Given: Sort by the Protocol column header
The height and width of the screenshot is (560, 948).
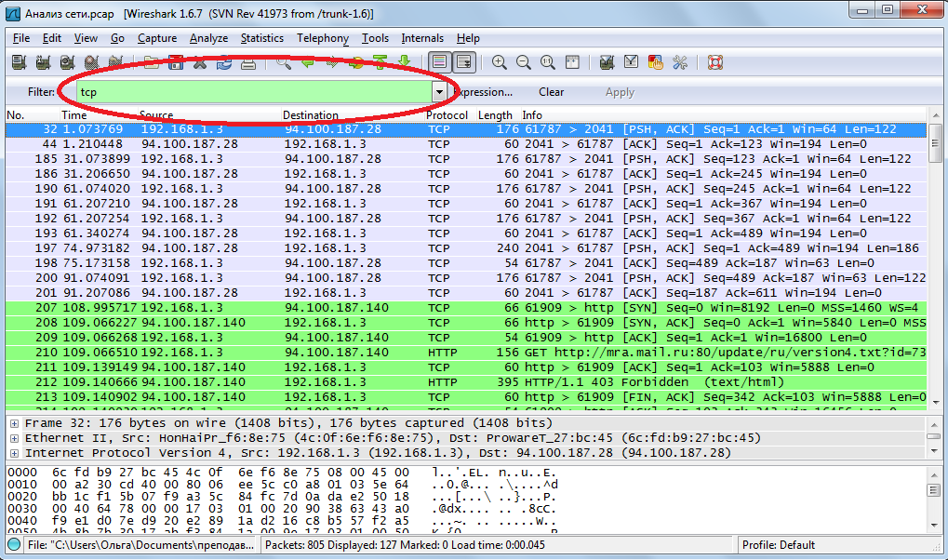Looking at the screenshot, I should pos(450,115).
